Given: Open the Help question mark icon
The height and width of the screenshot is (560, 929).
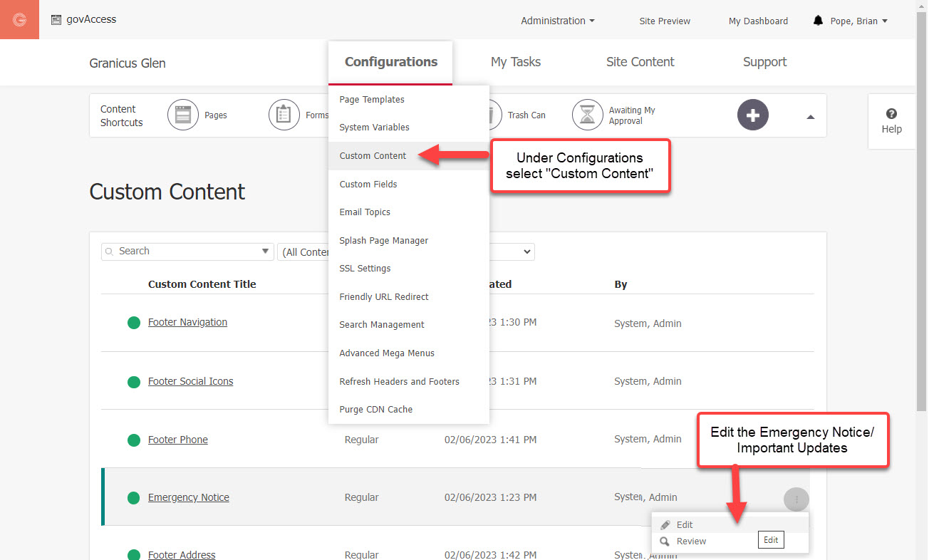Looking at the screenshot, I should [891, 114].
